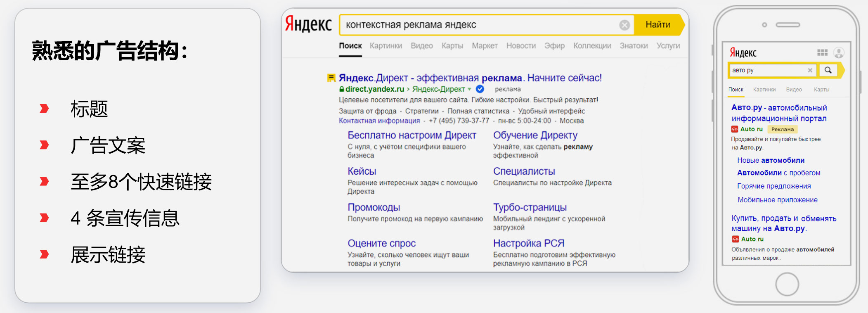The image size is (868, 313).
Task: Clear the desktop search query with the X icon
Action: pos(624,25)
